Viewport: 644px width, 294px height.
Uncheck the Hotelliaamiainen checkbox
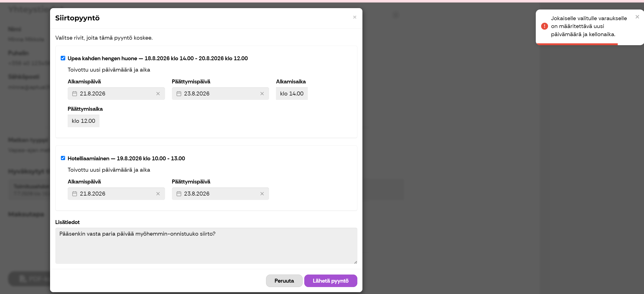(63, 158)
